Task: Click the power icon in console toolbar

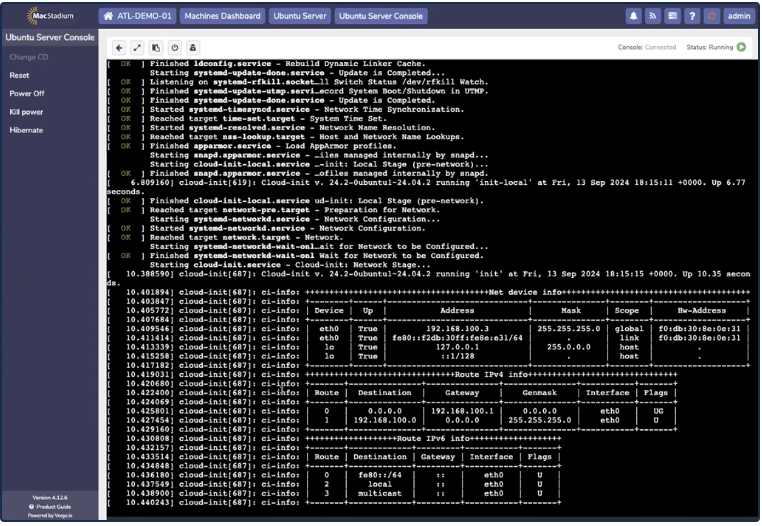Action: click(x=174, y=48)
